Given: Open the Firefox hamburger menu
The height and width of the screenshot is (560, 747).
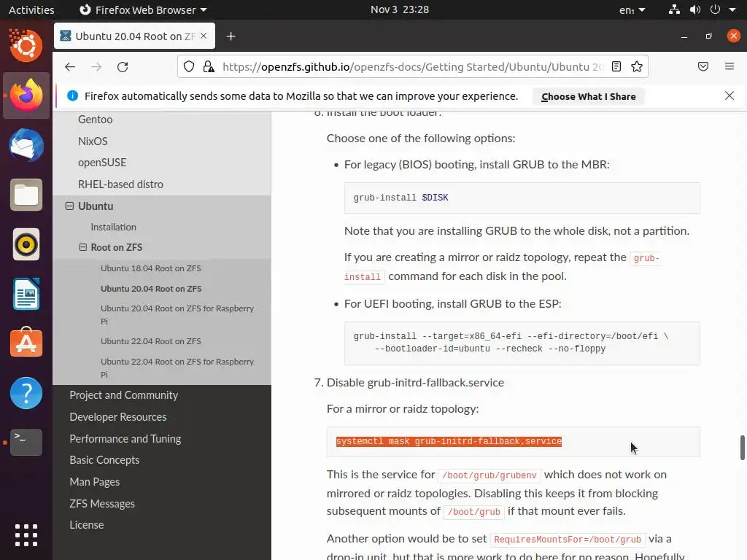Looking at the screenshot, I should point(729,66).
